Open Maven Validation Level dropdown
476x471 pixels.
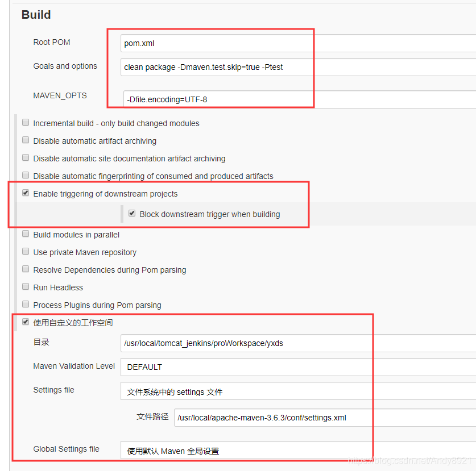point(298,367)
